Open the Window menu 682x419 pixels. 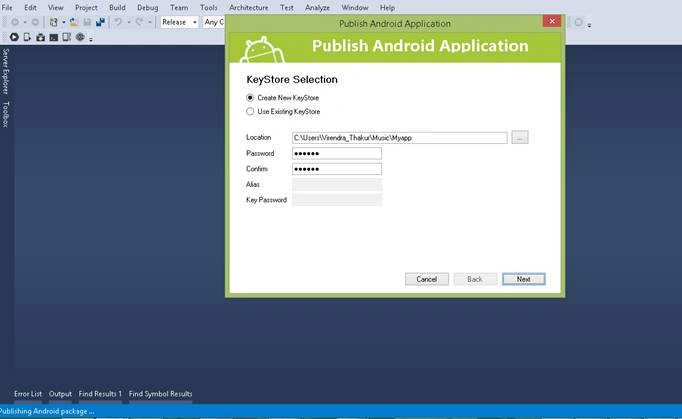[354, 7]
